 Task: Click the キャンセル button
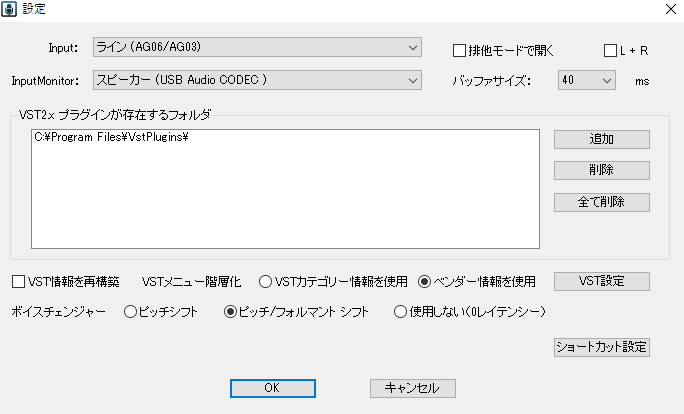[413, 388]
